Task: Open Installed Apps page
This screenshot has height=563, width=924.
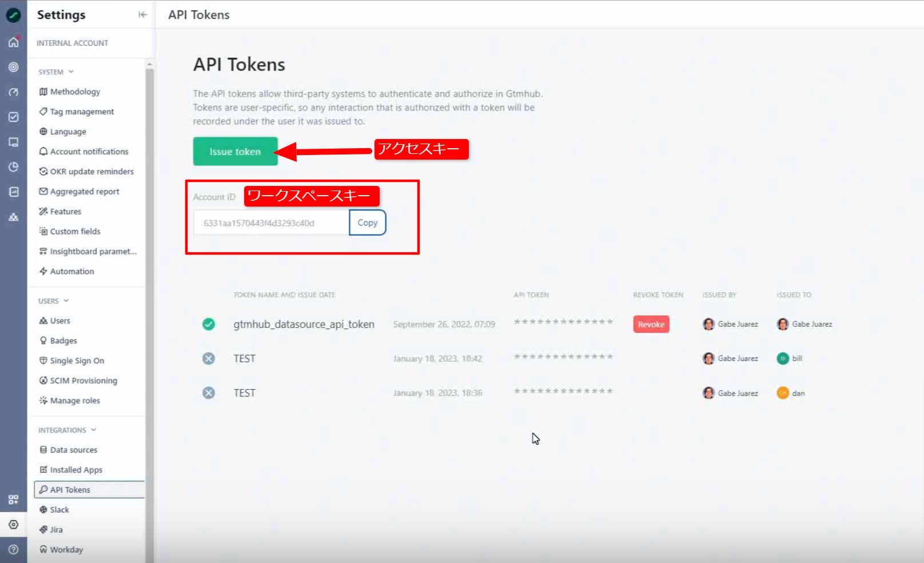Action: 71,470
